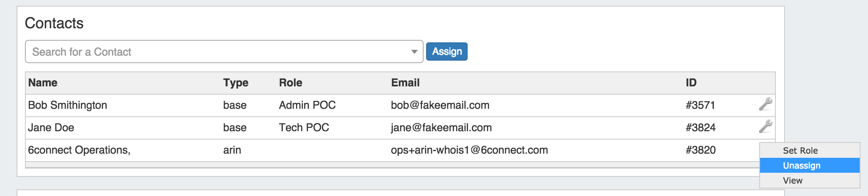Click the table's horizontal scrollbar

(x=374, y=165)
